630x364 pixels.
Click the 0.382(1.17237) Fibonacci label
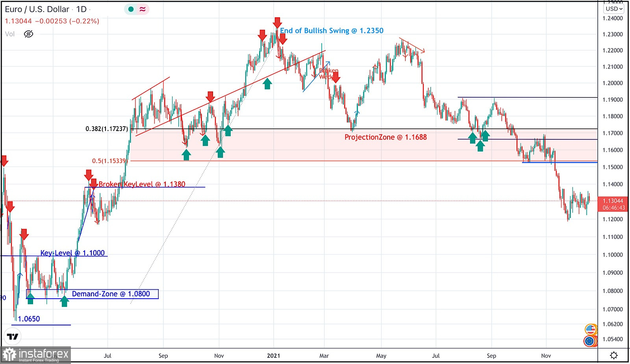pos(107,129)
